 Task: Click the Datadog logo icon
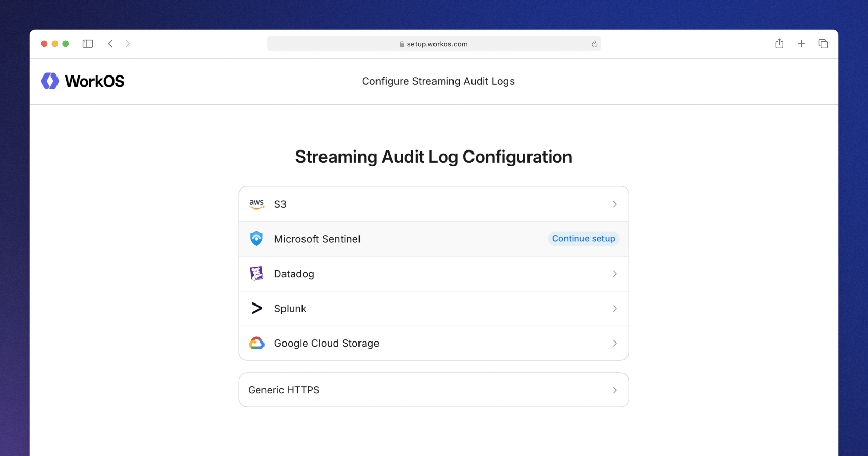(x=257, y=274)
